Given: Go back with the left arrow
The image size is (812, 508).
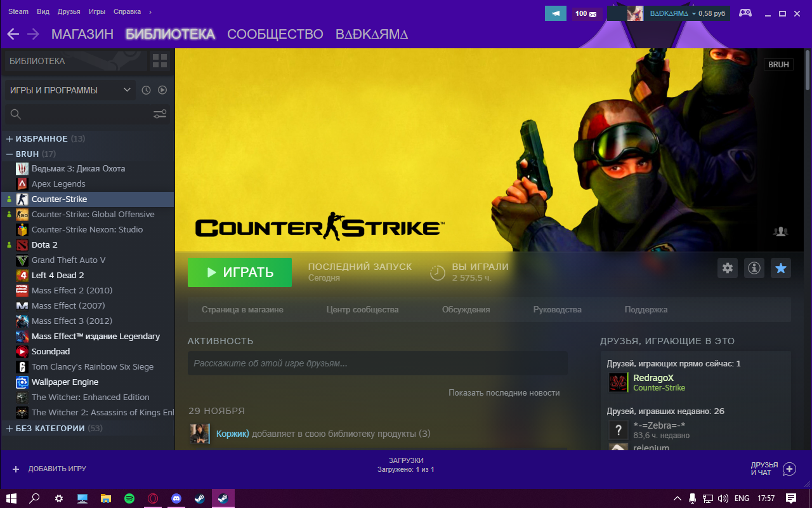Looking at the screenshot, I should (13, 34).
